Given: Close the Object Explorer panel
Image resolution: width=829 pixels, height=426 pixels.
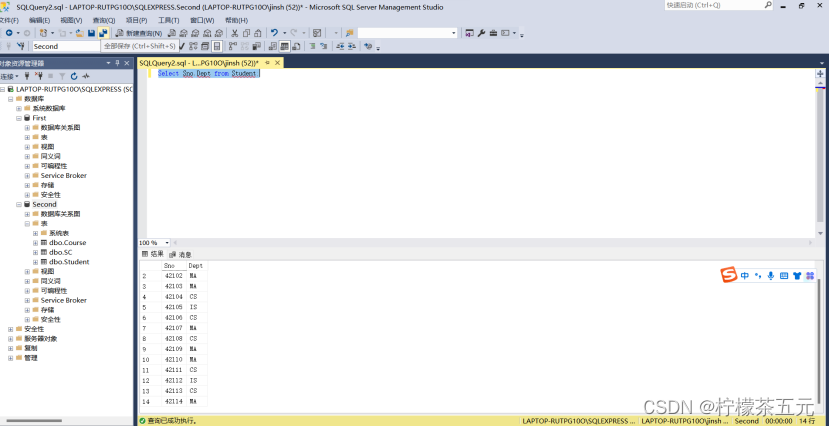Looking at the screenshot, I should click(x=127, y=63).
